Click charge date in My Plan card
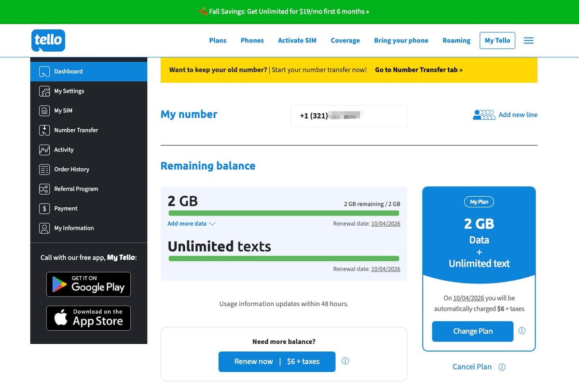The width and height of the screenshot is (579, 392). pos(469,298)
